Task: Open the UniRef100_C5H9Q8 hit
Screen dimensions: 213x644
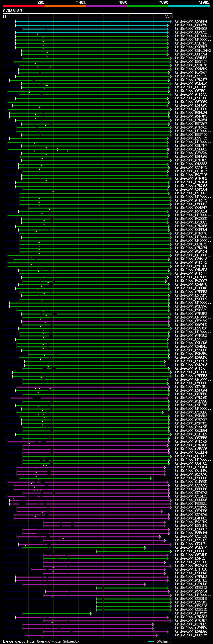Action: coord(191,29)
